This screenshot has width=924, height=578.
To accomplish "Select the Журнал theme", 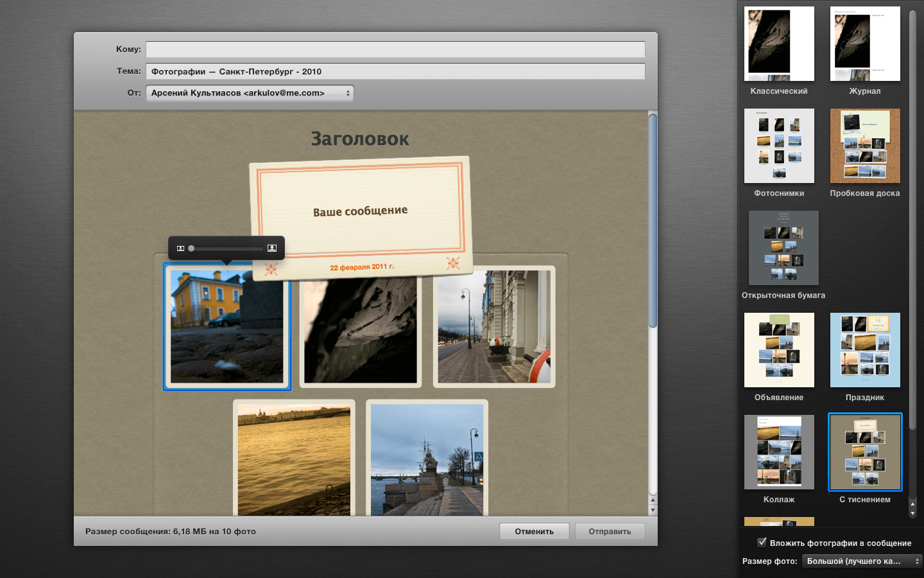I will point(865,44).
